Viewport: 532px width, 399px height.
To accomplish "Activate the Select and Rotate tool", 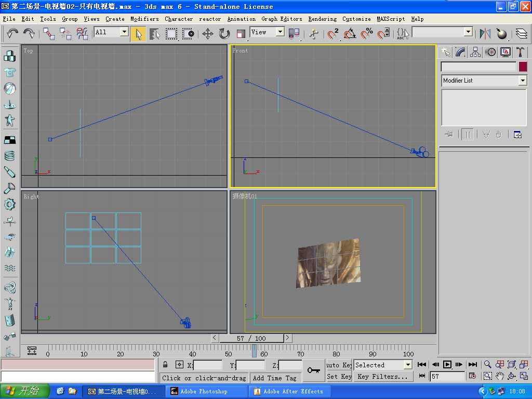I will [x=224, y=34].
